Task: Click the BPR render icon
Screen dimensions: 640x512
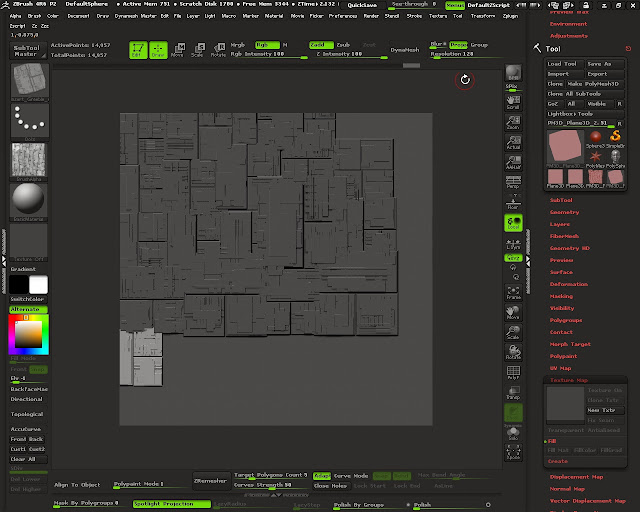Action: [513, 73]
